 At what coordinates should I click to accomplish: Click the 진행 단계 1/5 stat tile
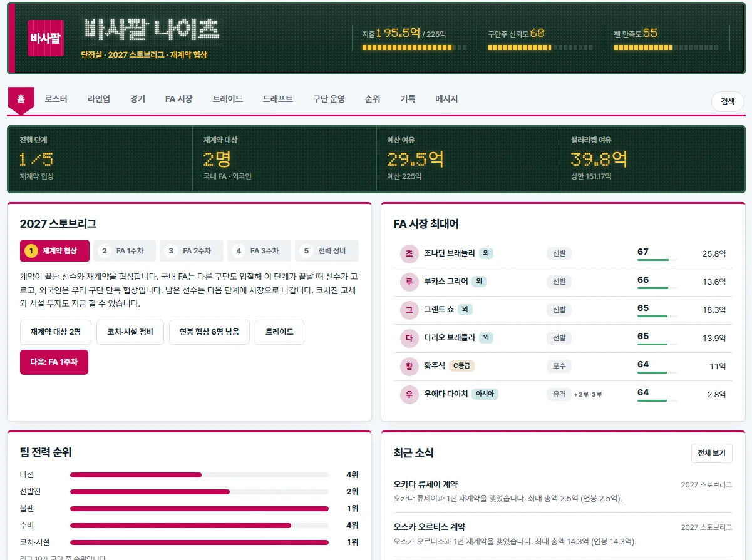pyautogui.click(x=100, y=159)
